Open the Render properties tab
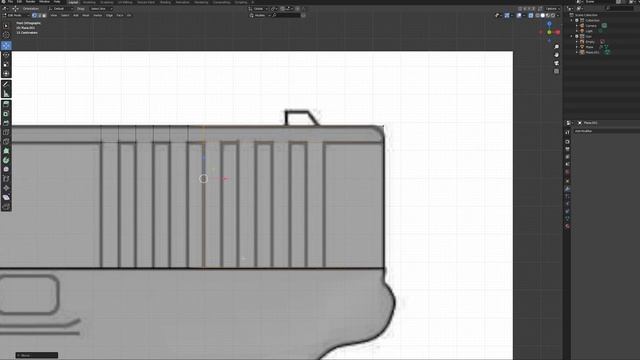This screenshot has height=360, width=640. (x=567, y=141)
